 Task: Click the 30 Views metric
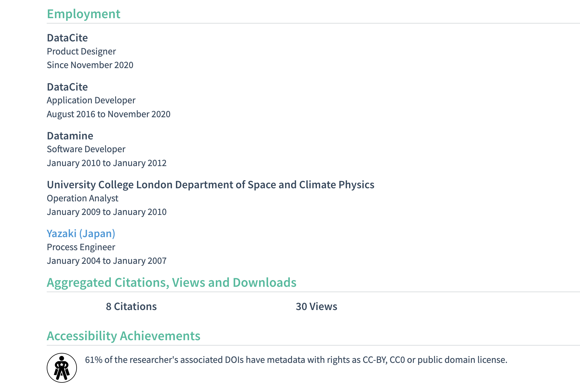coord(316,307)
